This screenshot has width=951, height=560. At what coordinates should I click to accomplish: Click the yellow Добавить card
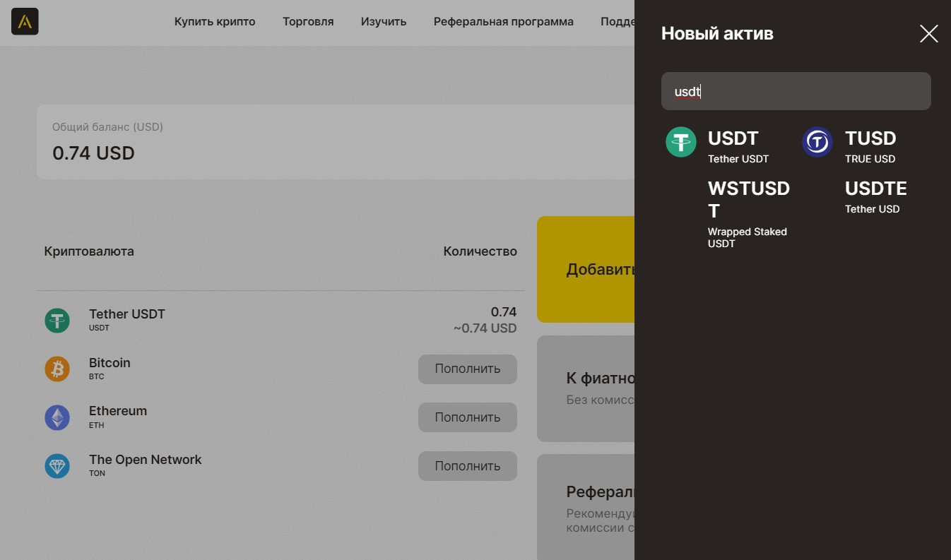[x=586, y=269]
